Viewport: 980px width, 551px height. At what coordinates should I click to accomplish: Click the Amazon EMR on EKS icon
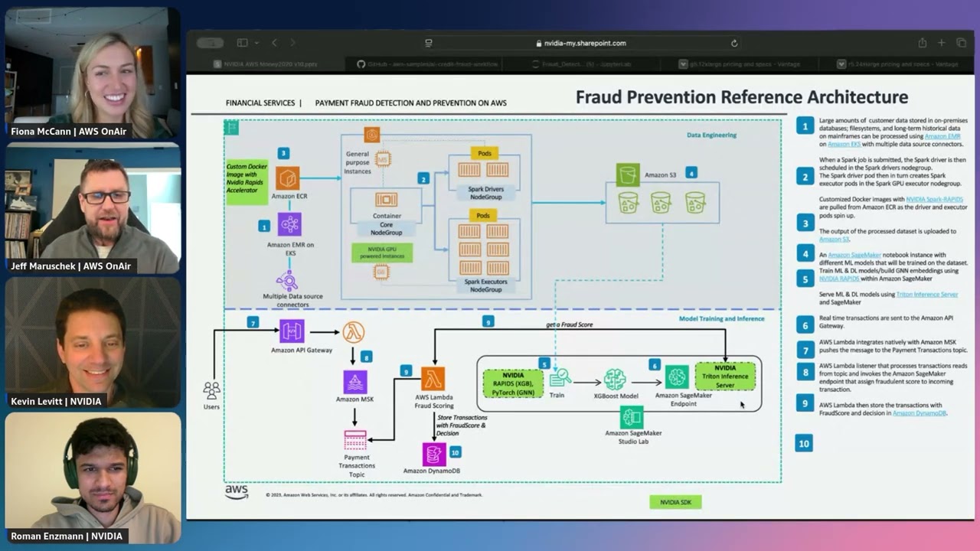point(289,224)
